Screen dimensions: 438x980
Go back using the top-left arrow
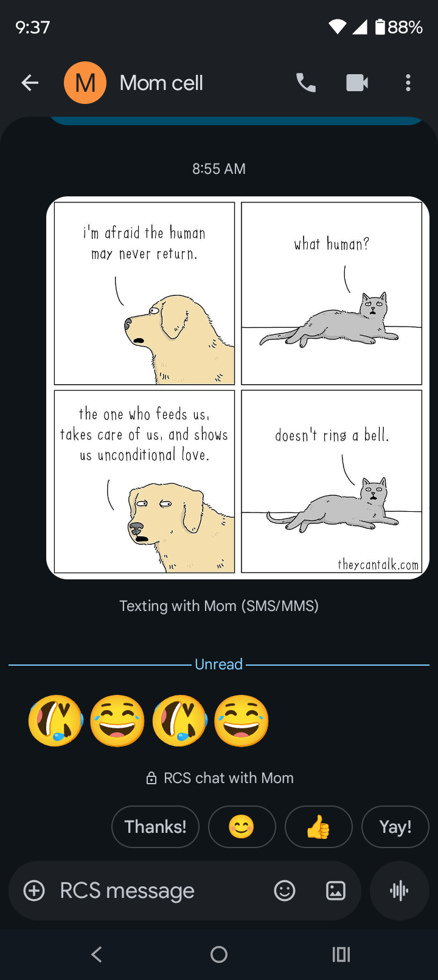[x=30, y=83]
